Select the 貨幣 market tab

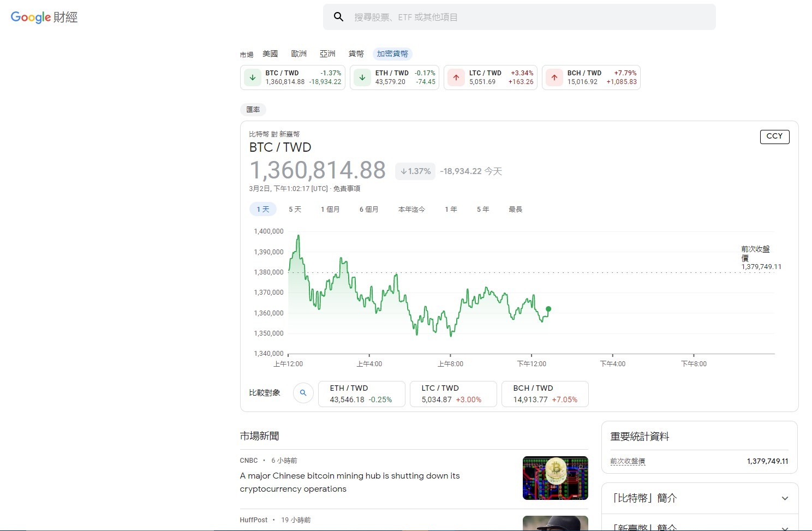click(356, 53)
